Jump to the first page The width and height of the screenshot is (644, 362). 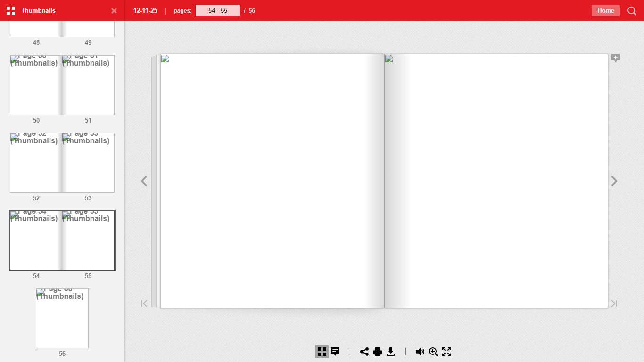(x=144, y=304)
